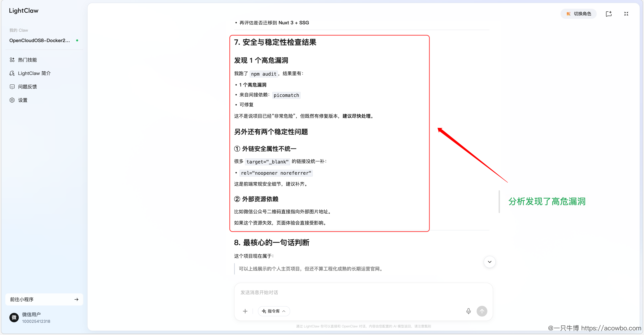Screen dimensions: 644x335
Task: Click the 问题反馈 chat bubble icon
Action: [12, 87]
